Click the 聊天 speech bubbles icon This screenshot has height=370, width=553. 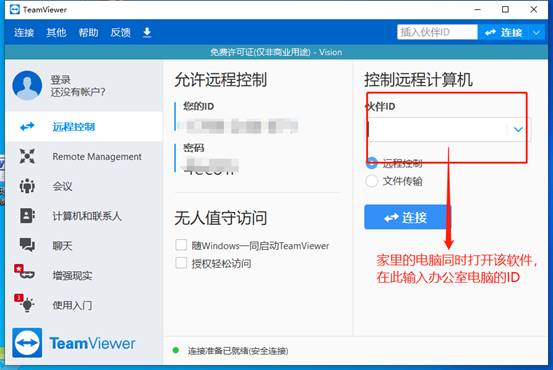point(27,245)
